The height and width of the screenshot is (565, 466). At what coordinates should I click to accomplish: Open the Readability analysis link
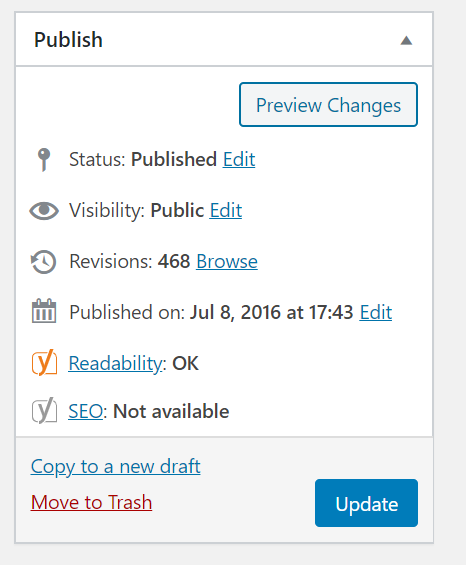tap(115, 363)
